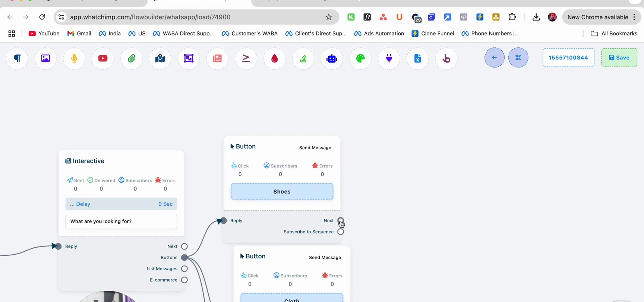Click the address bar URL
The width and height of the screenshot is (644, 302).
click(x=150, y=17)
